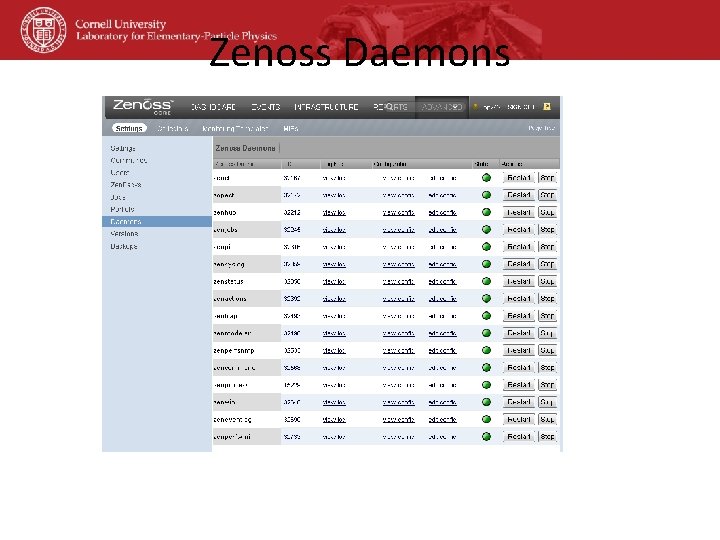Open view config for zenstatus

(399, 281)
